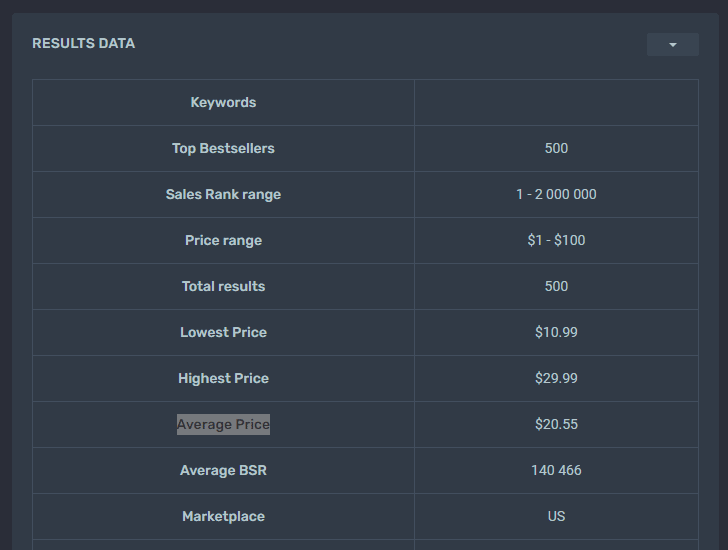728x550 pixels.
Task: Click the $29.99 highest price value
Action: [x=556, y=378]
